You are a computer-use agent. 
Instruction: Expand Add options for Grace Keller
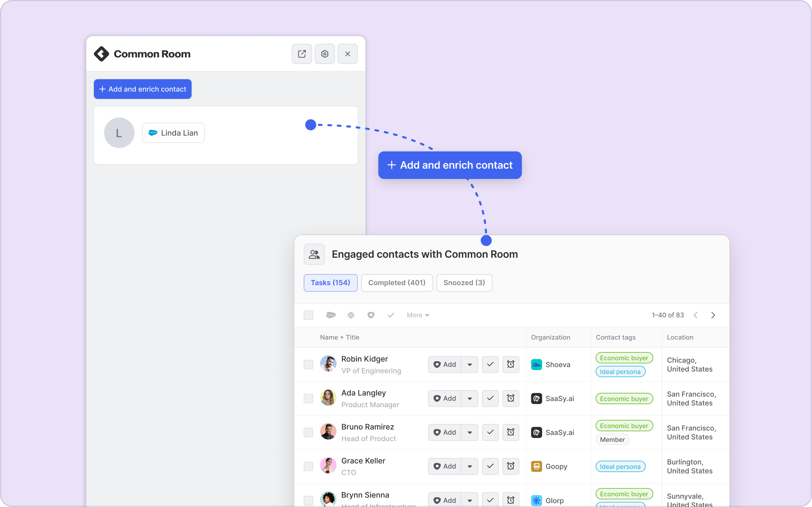coord(469,466)
